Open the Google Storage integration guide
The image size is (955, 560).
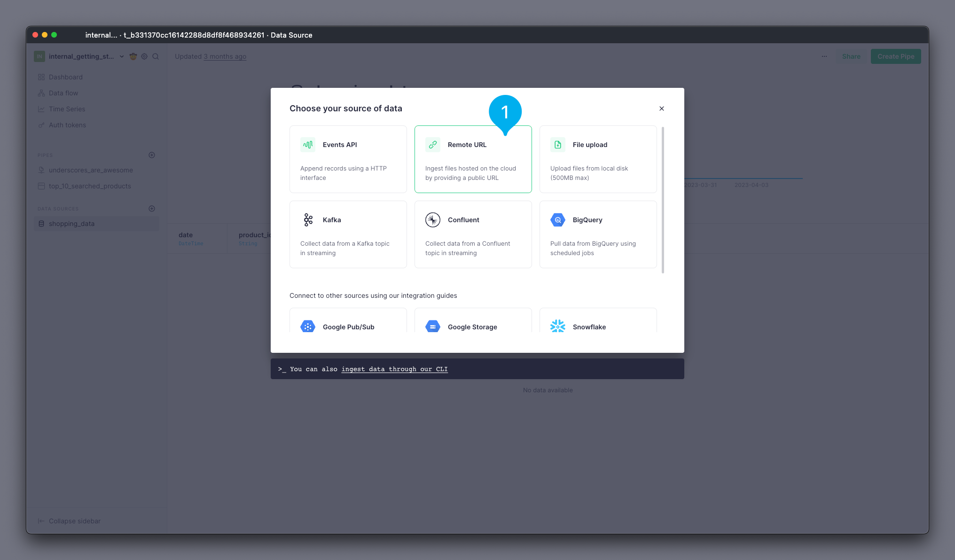(x=473, y=320)
